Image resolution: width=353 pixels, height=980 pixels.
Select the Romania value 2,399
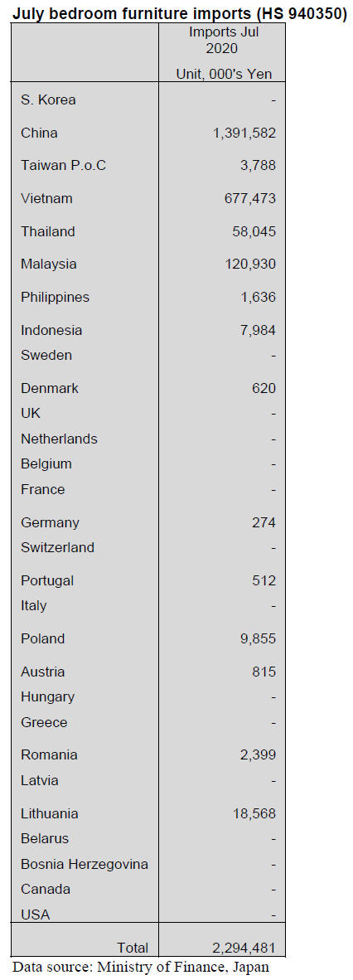click(257, 755)
